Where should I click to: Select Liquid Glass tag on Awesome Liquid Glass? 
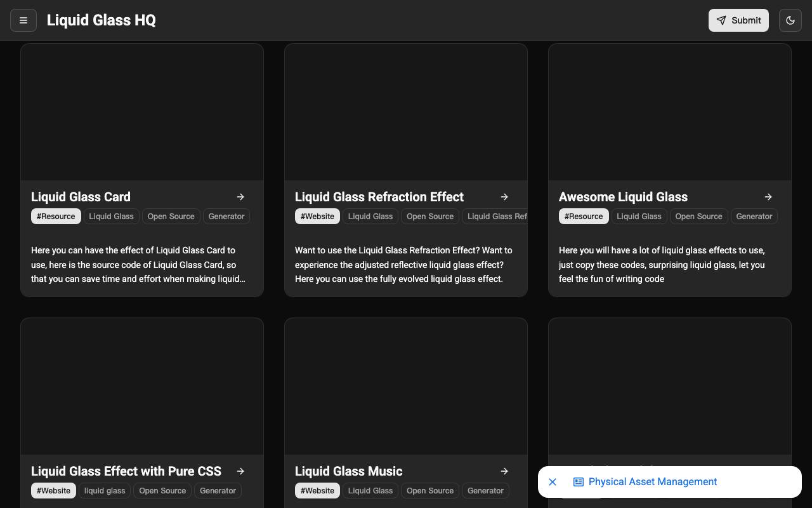[x=639, y=217]
